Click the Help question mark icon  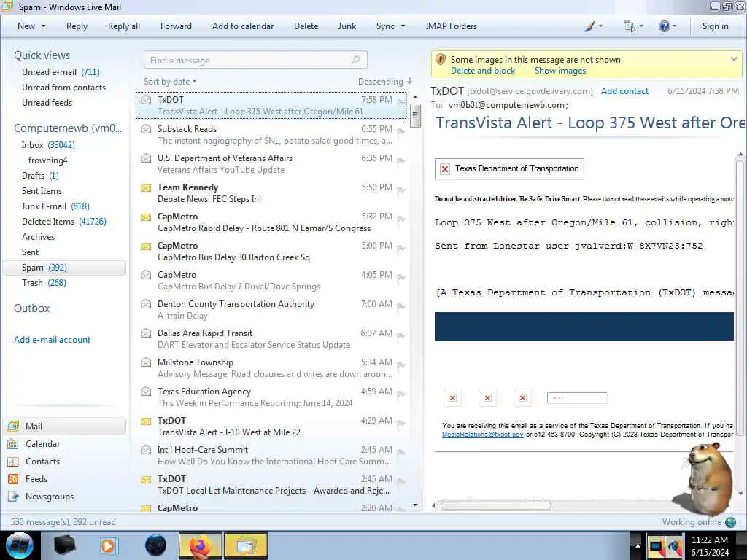click(x=664, y=26)
